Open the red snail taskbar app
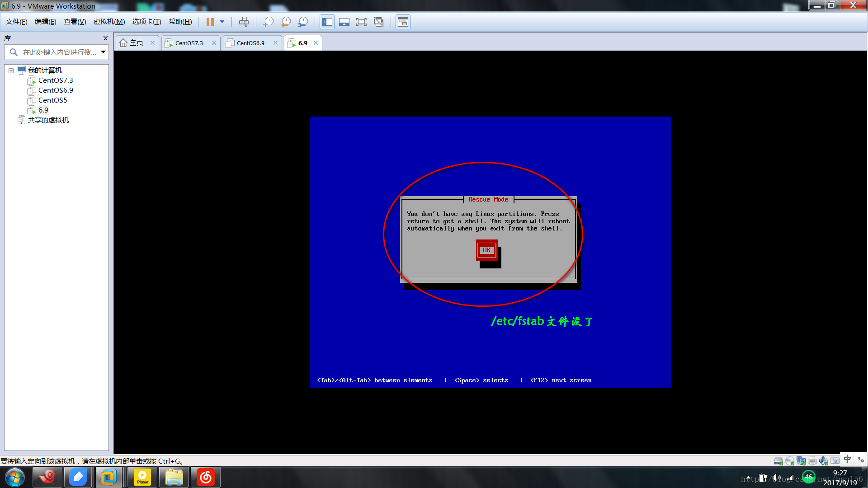This screenshot has height=488, width=868. tap(47, 477)
